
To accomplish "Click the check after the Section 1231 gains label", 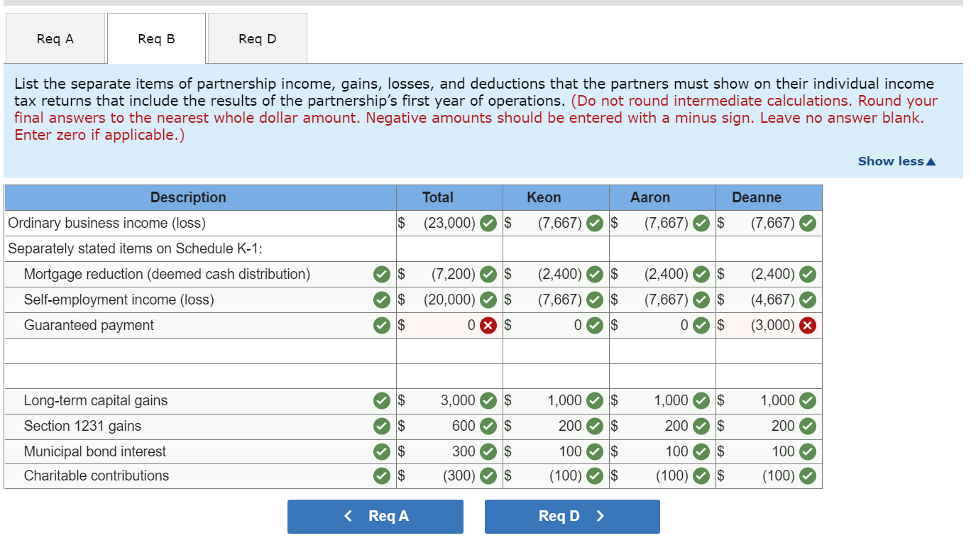I will (382, 427).
